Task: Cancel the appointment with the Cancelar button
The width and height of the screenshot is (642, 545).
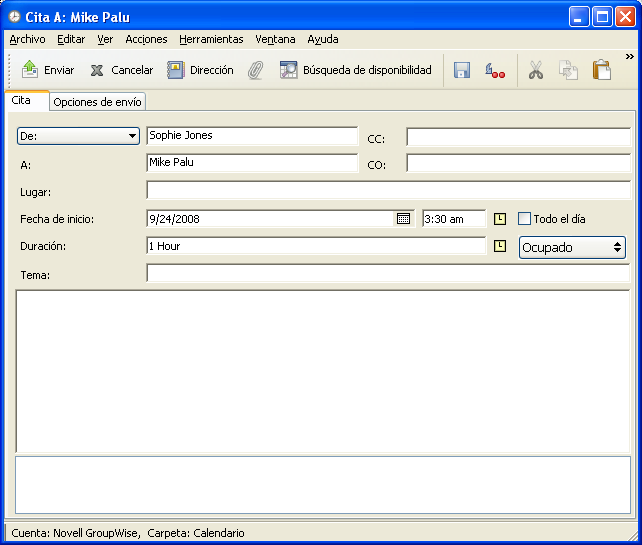Action: tap(121, 70)
